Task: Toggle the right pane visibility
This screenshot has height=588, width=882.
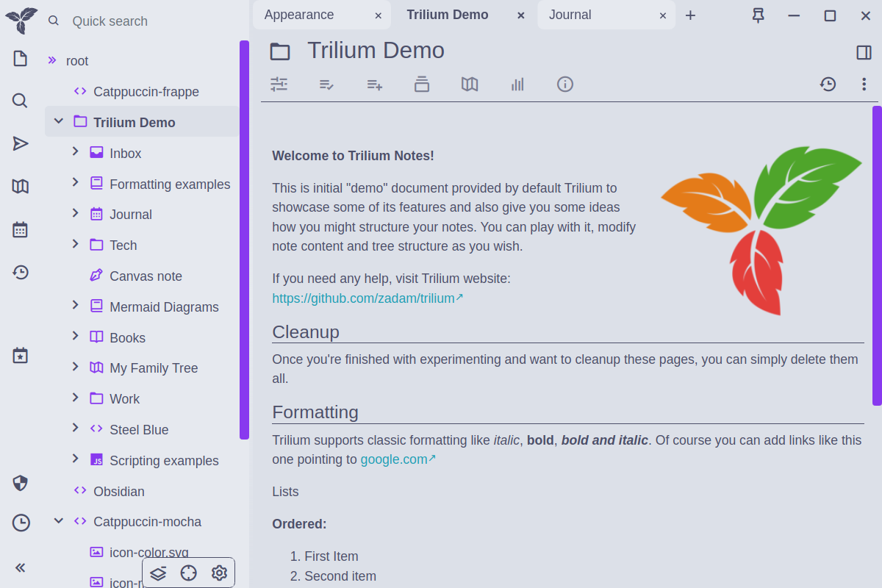Action: tap(864, 52)
